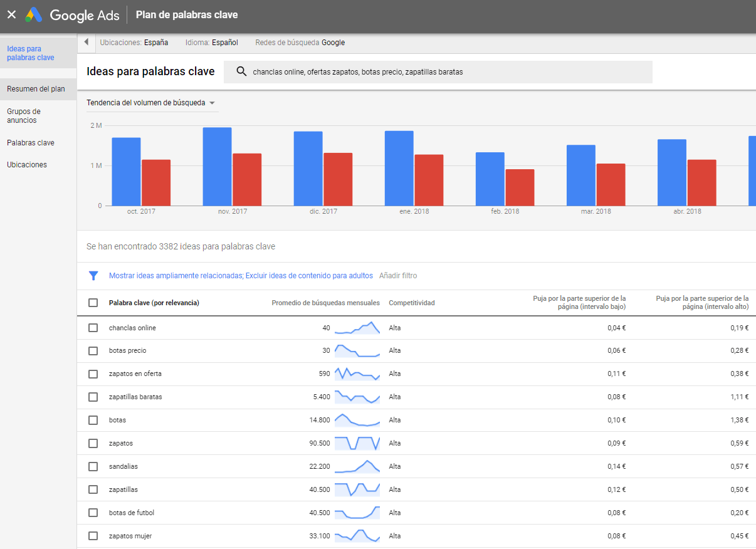Check the box for sandalias

tap(93, 467)
